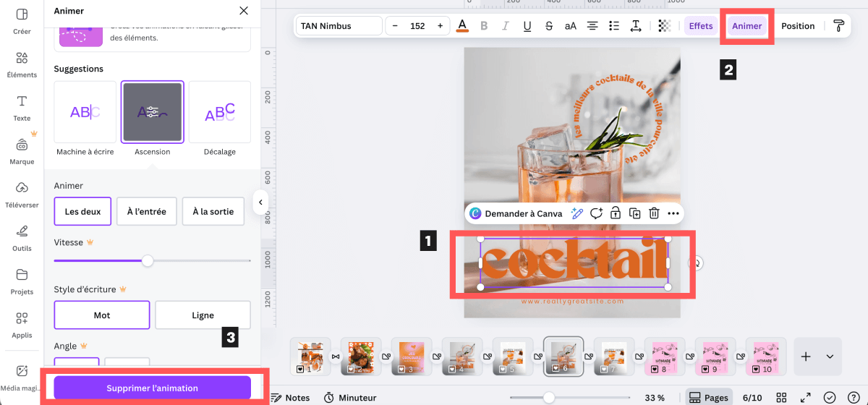This screenshot has height=405, width=868.
Task: Change text alignment
Action: (x=592, y=26)
